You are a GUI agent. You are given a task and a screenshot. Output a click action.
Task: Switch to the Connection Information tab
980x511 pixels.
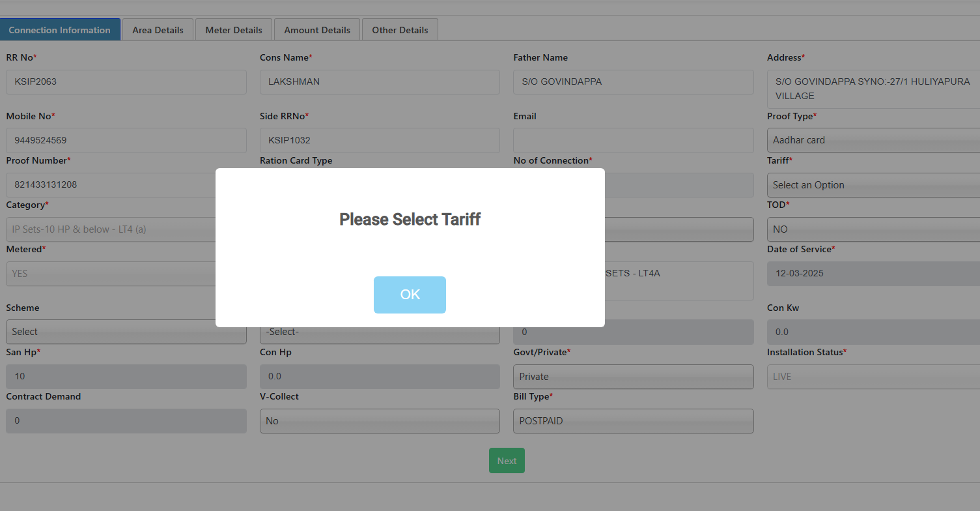(x=60, y=30)
